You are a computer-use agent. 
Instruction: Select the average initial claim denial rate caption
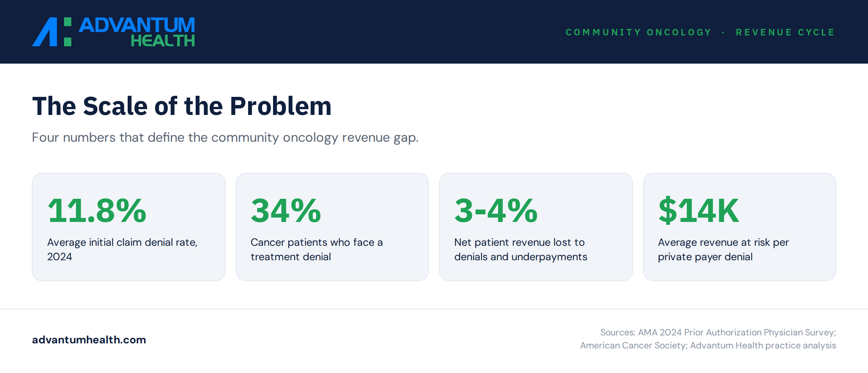pos(122,249)
